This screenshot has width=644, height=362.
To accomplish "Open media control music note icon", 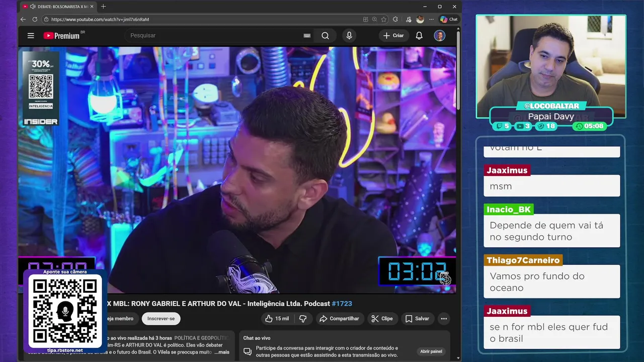I will pos(408,19).
